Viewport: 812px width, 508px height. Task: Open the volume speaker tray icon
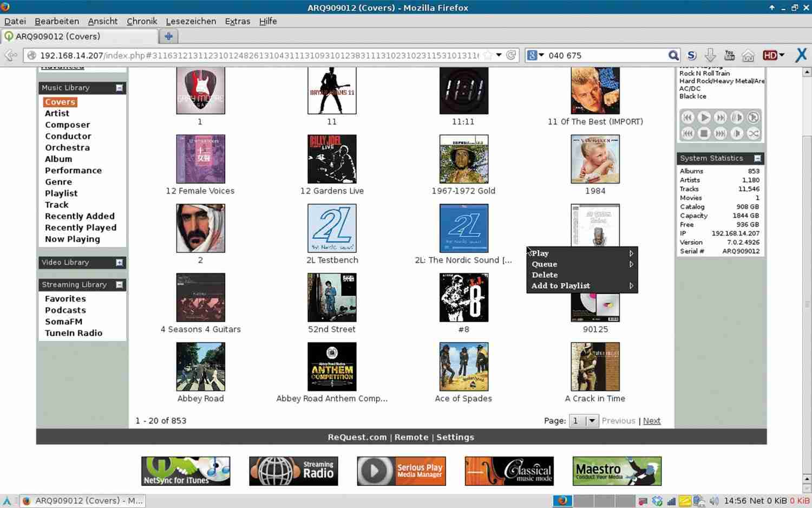point(714,501)
